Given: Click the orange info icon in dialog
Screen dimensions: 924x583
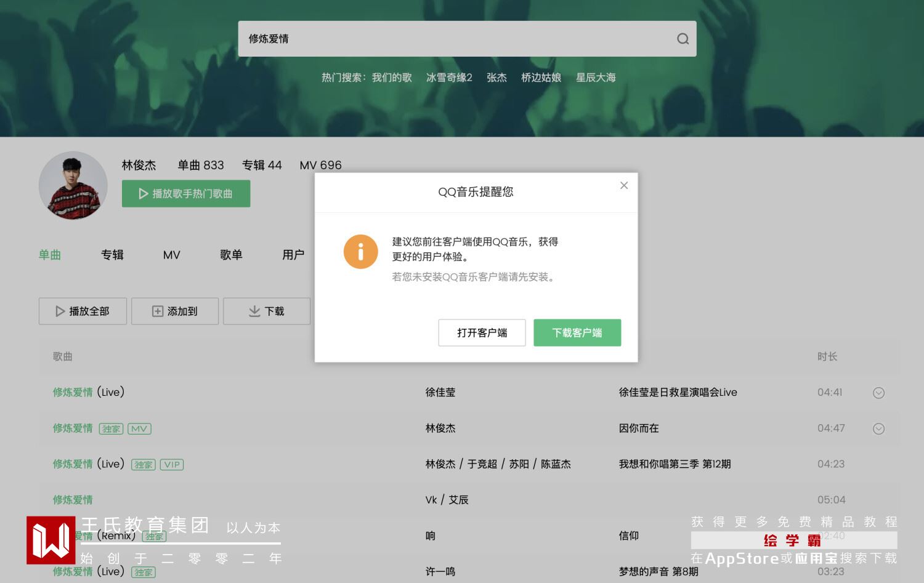Looking at the screenshot, I should tap(360, 251).
